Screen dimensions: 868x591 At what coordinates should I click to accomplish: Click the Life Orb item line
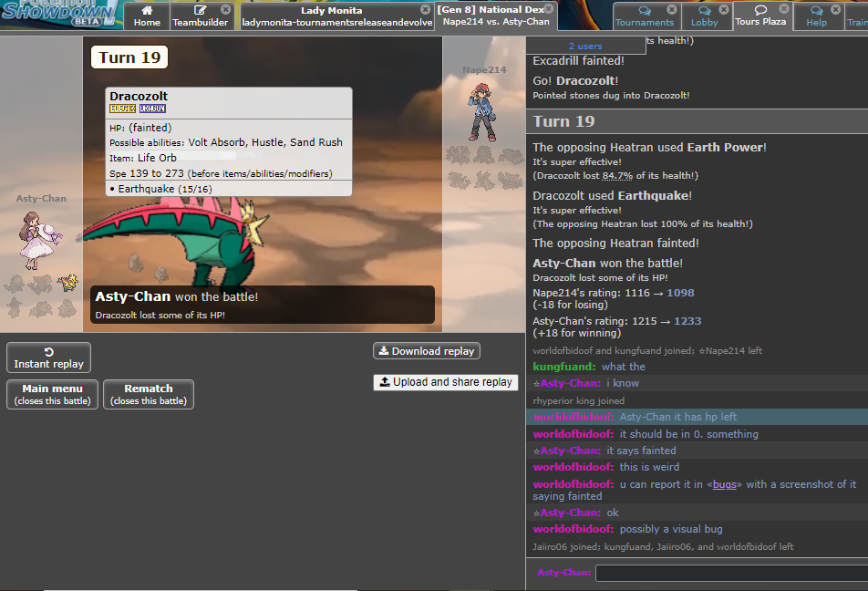[143, 158]
